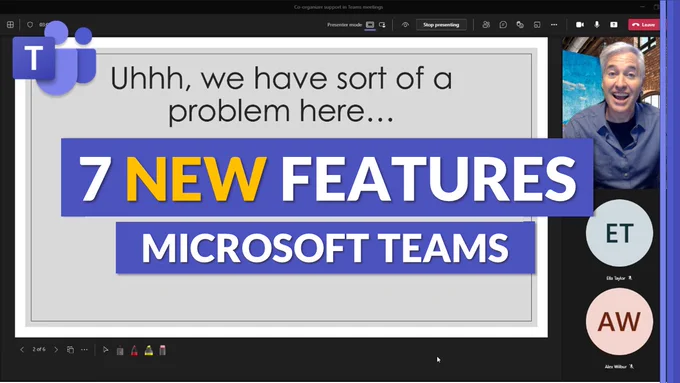Advance to the next slide arrow
The image size is (680, 383).
(56, 350)
